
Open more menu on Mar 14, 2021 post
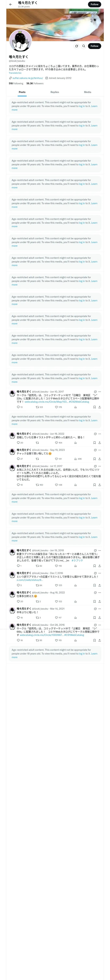[x=100, y=609]
